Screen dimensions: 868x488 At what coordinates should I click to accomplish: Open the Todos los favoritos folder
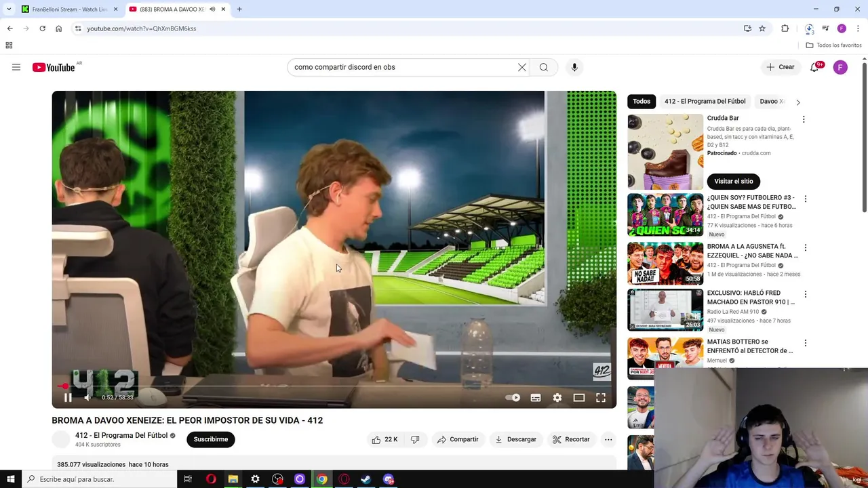pos(833,45)
